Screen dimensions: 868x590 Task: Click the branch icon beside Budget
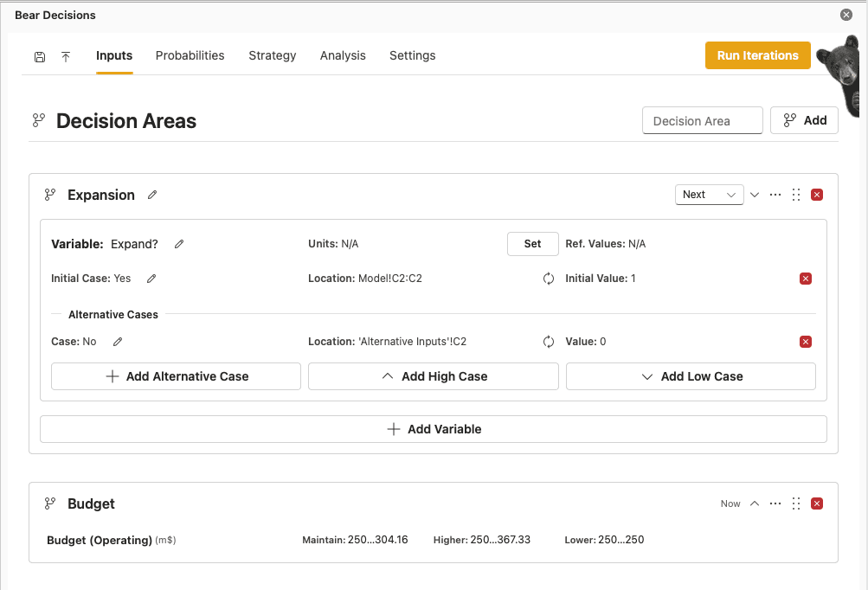[x=50, y=503]
